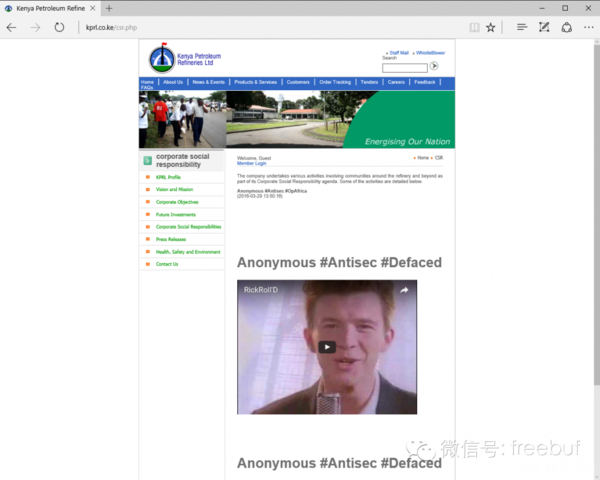The height and width of the screenshot is (480, 600).
Task: Submit search with round arrow button
Action: 434,66
